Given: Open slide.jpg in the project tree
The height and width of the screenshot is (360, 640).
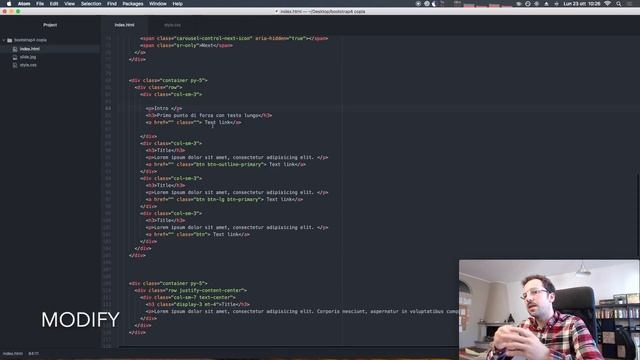Looking at the screenshot, I should pos(28,57).
